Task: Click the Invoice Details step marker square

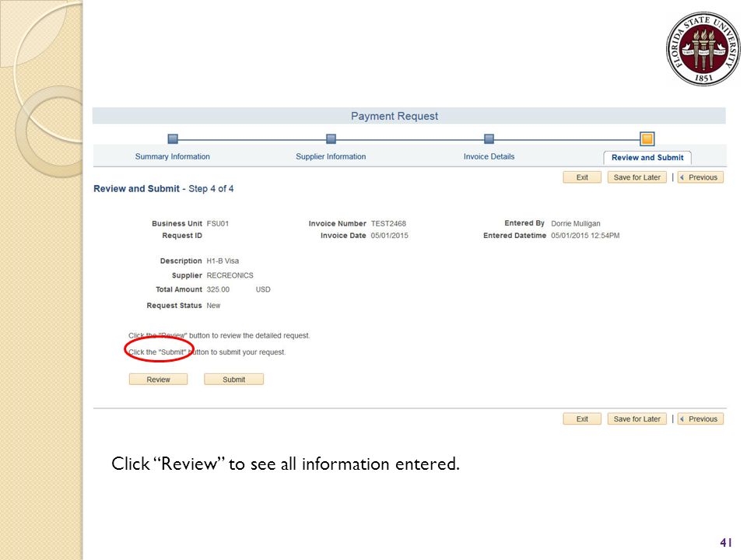Action: [x=489, y=138]
